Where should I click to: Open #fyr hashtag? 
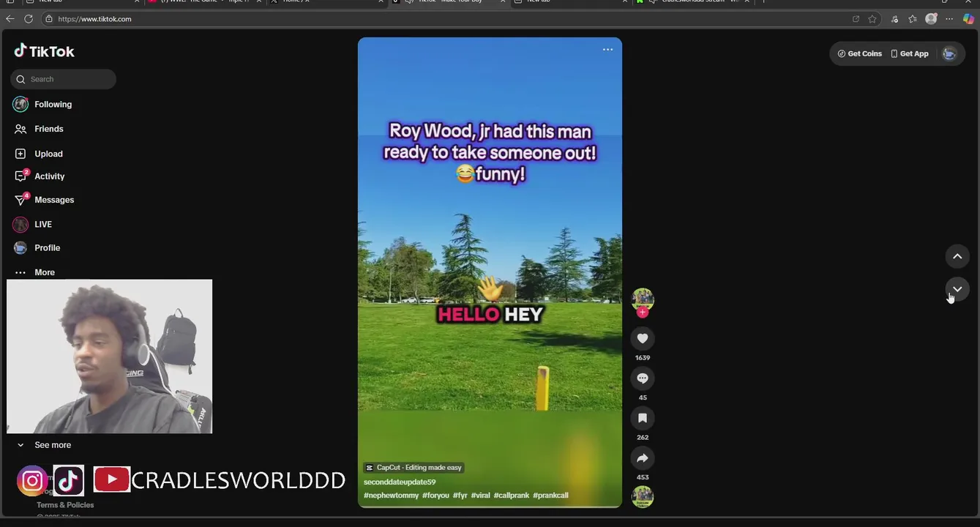[x=460, y=496]
